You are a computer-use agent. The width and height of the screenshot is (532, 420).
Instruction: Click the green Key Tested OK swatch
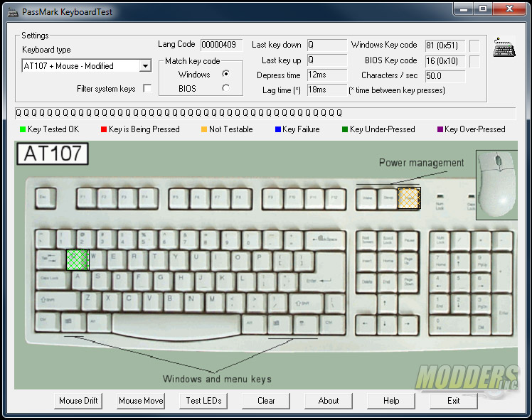(x=23, y=129)
